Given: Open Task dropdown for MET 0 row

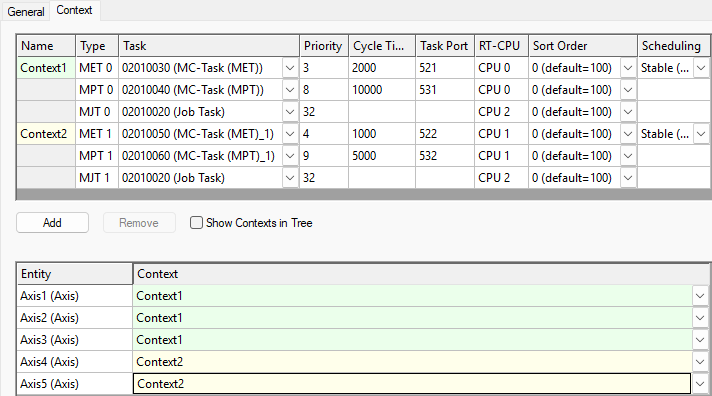Looking at the screenshot, I should pos(290,68).
